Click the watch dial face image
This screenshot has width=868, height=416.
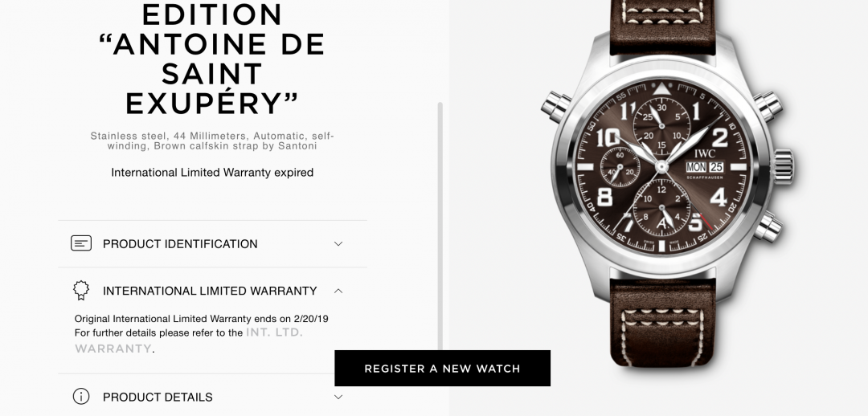[661, 166]
